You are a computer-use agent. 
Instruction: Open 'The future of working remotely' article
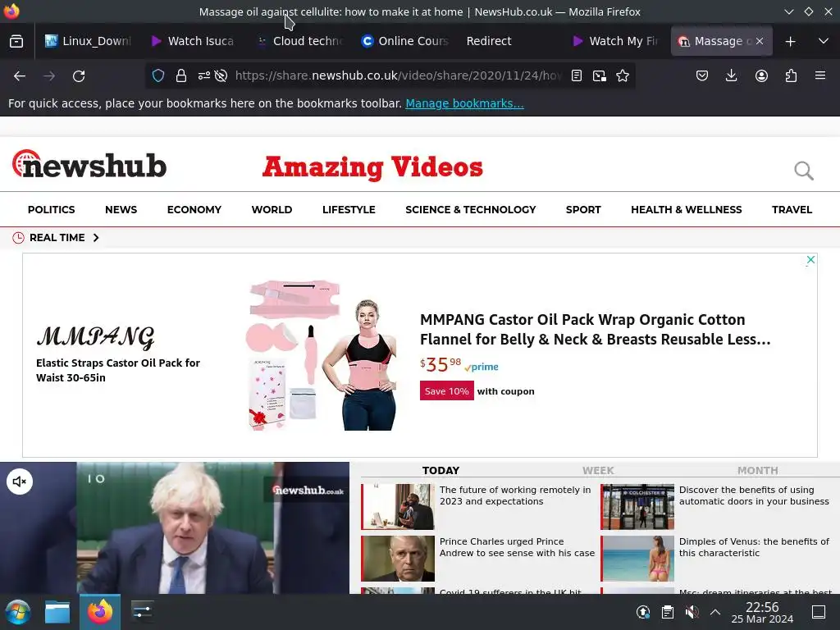pos(515,495)
